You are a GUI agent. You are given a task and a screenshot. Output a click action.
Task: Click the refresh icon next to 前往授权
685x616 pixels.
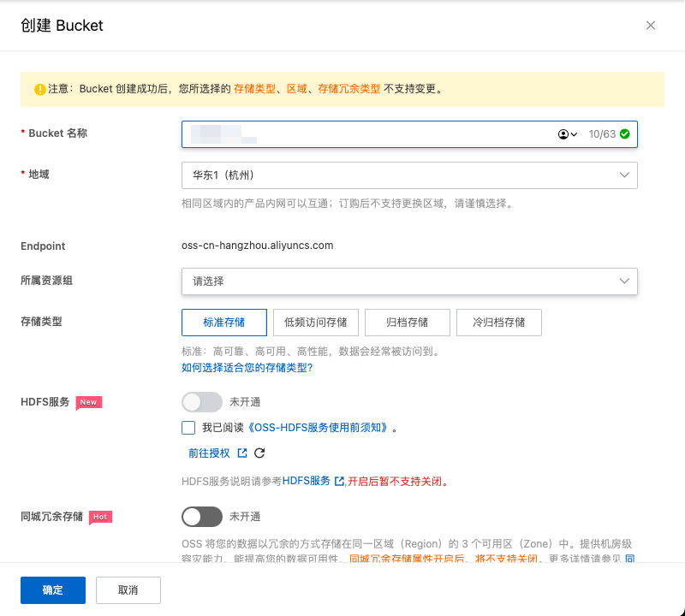(259, 453)
